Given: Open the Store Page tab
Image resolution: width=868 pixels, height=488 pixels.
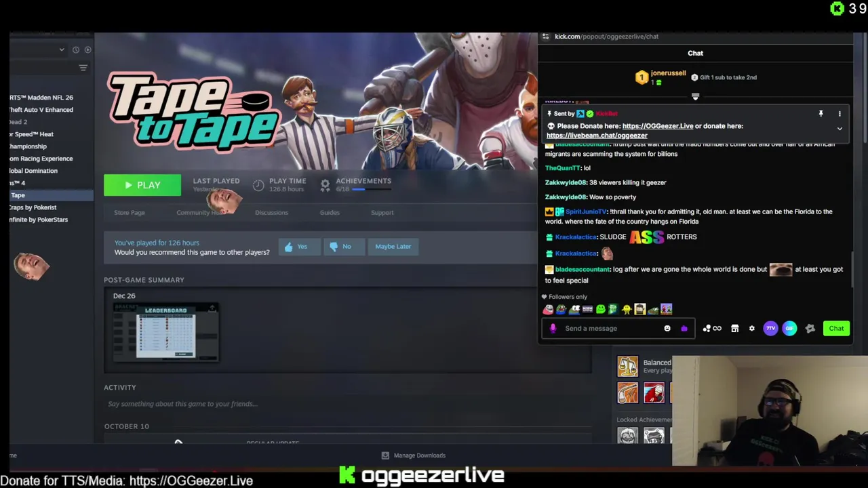Looking at the screenshot, I should click(x=130, y=213).
